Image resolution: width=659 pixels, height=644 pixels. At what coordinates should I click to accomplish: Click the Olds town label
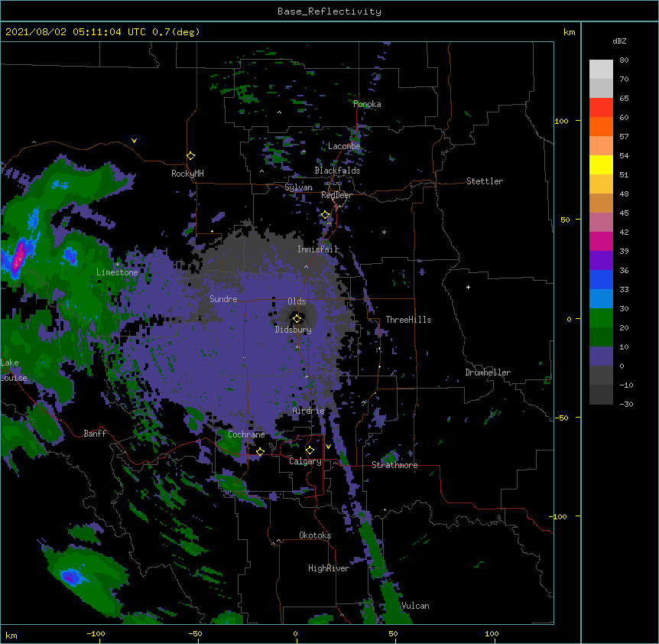coord(297,301)
